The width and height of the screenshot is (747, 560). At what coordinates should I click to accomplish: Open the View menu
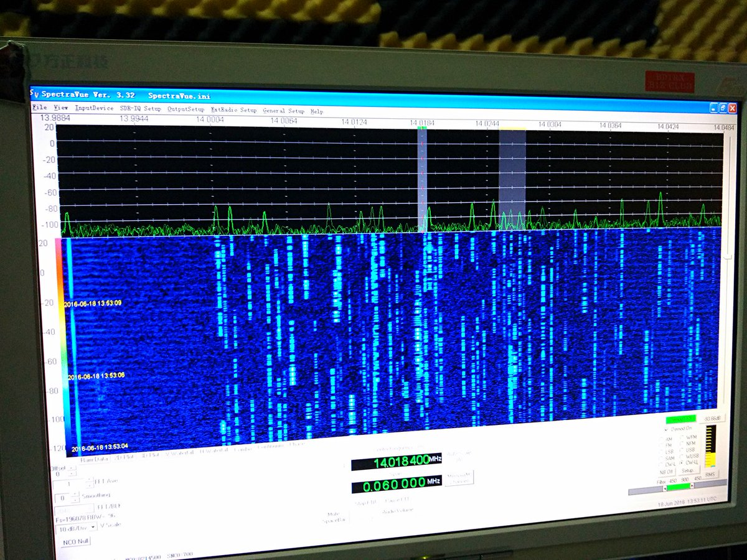point(61,108)
